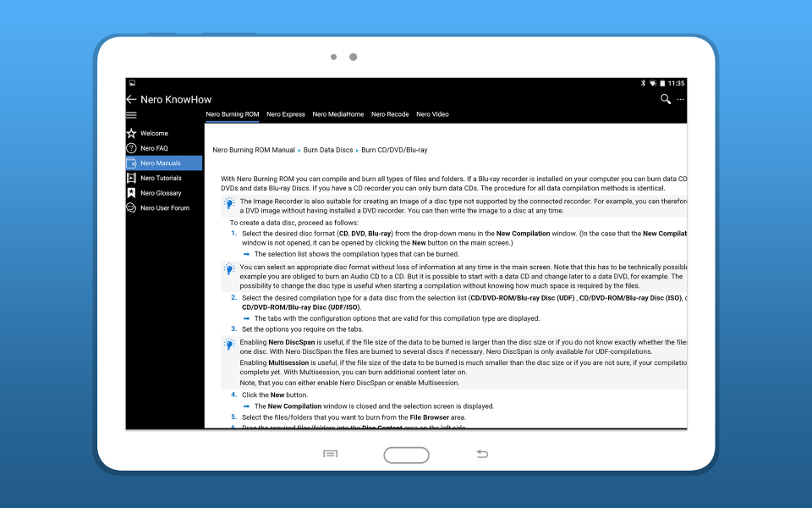Open search with the magnifier icon
The width and height of the screenshot is (812, 508).
coord(666,100)
